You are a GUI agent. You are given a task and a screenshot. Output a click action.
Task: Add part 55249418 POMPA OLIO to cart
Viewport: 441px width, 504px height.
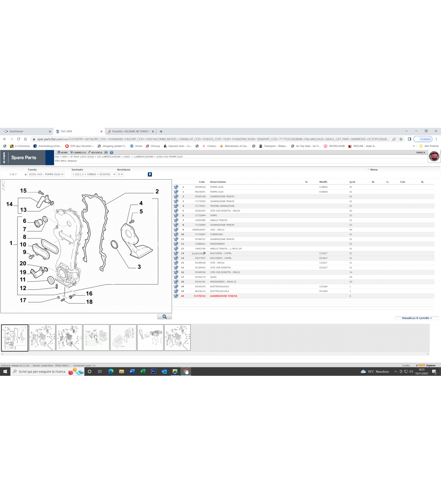[176, 187]
